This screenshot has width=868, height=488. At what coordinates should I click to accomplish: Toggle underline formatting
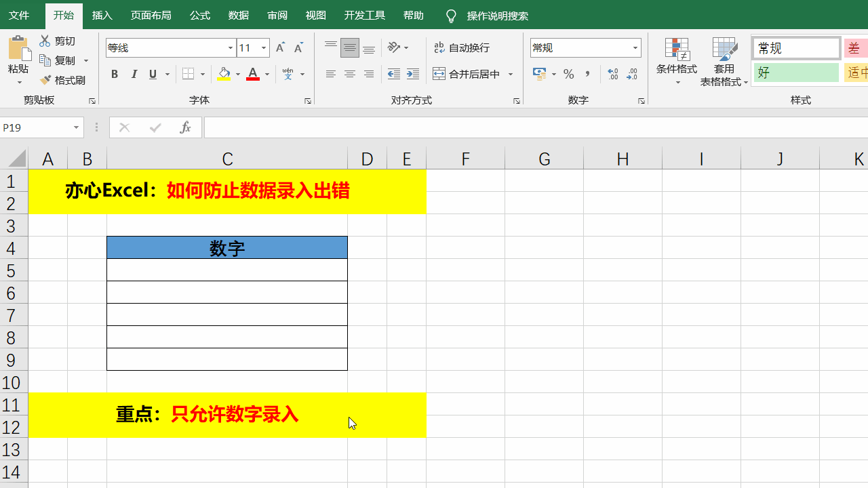click(x=153, y=74)
